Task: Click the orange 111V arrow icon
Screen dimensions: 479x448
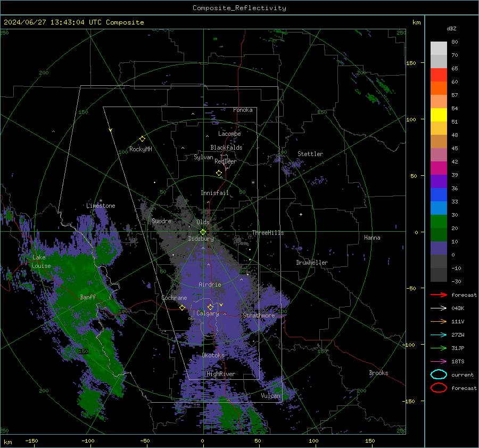Action: point(439,321)
